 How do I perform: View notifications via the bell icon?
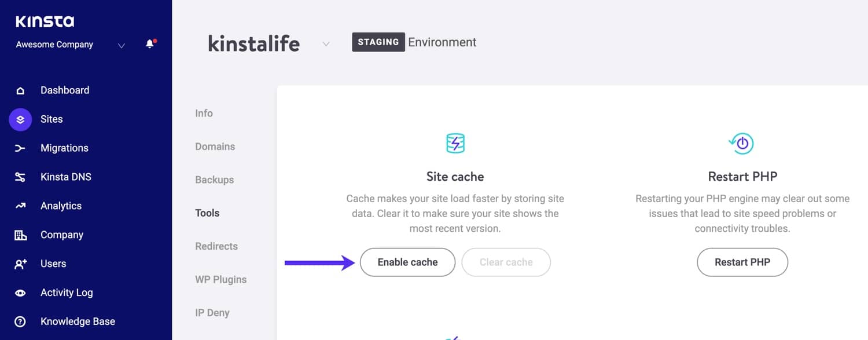(x=150, y=43)
